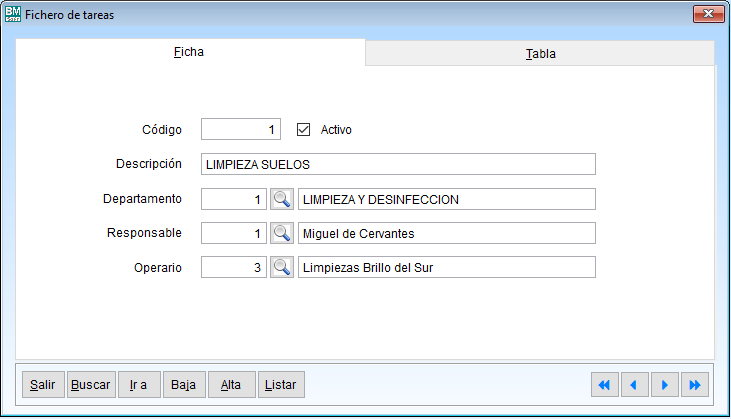The image size is (731, 419).
Task: Go to previous record arrow
Action: (x=635, y=384)
